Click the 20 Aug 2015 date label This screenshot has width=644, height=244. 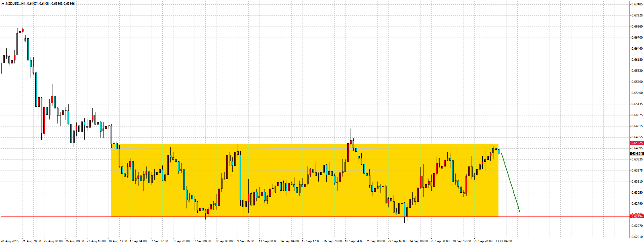pos(10,241)
